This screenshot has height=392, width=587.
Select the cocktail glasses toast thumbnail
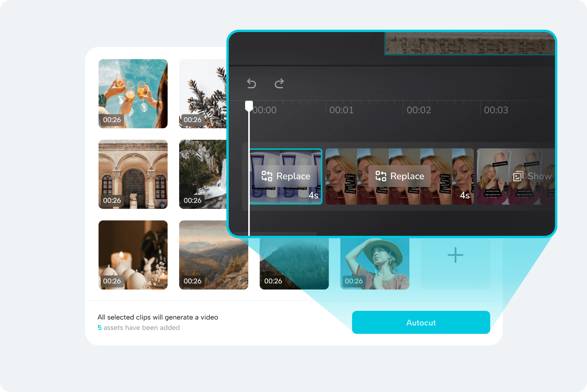pyautogui.click(x=133, y=94)
